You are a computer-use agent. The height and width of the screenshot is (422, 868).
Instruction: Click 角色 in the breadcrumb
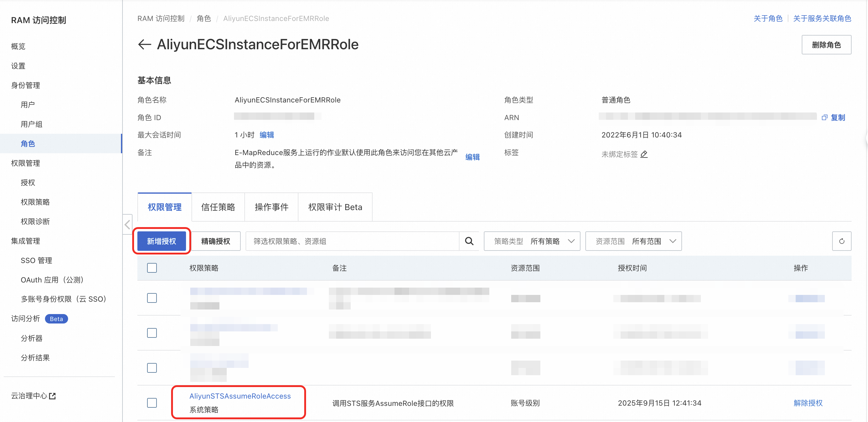204,18
